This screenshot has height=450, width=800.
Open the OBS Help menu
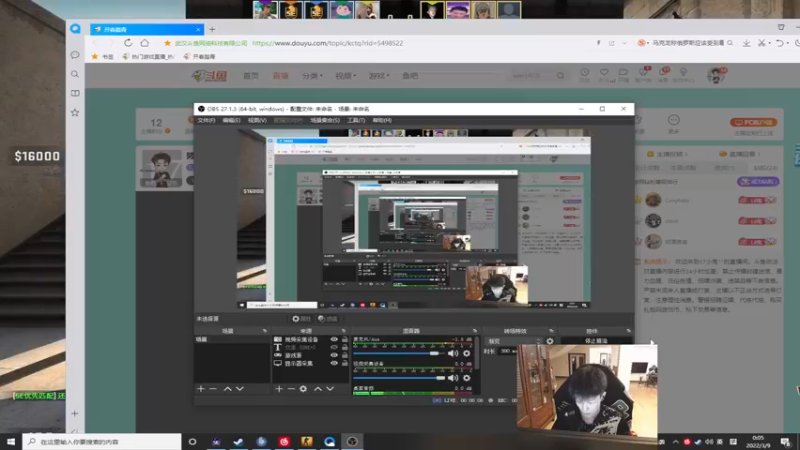(x=382, y=120)
